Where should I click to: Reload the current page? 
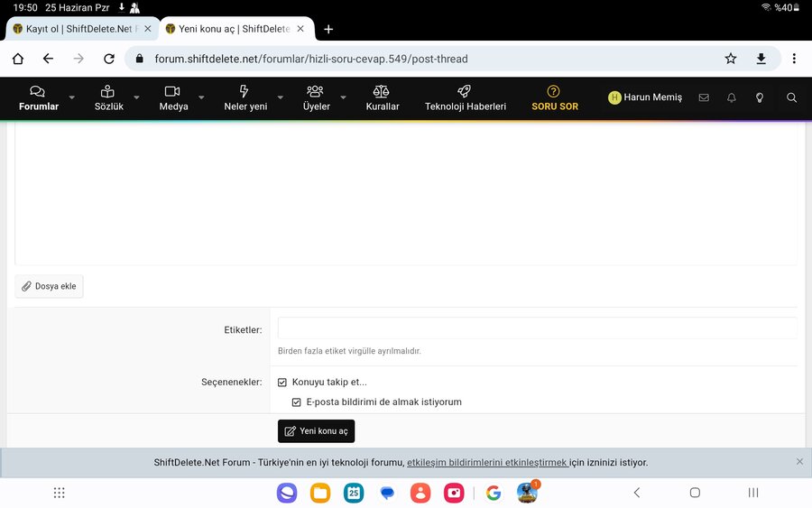point(109,59)
